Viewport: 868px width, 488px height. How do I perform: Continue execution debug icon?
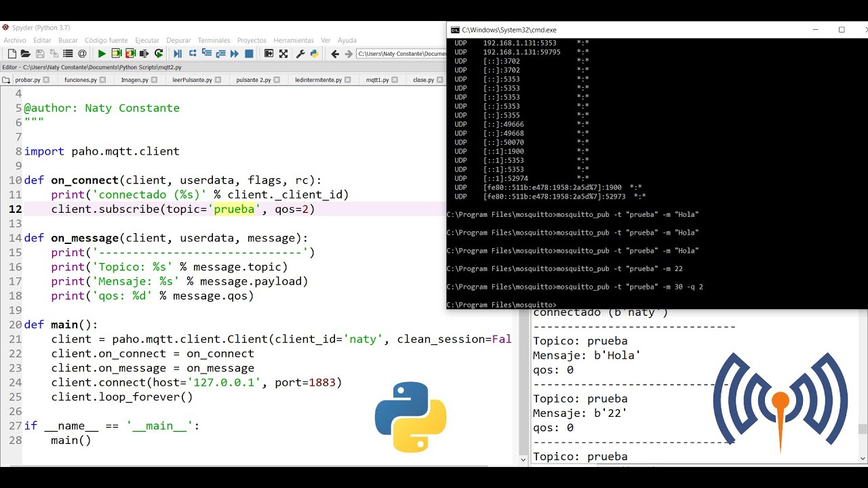235,54
